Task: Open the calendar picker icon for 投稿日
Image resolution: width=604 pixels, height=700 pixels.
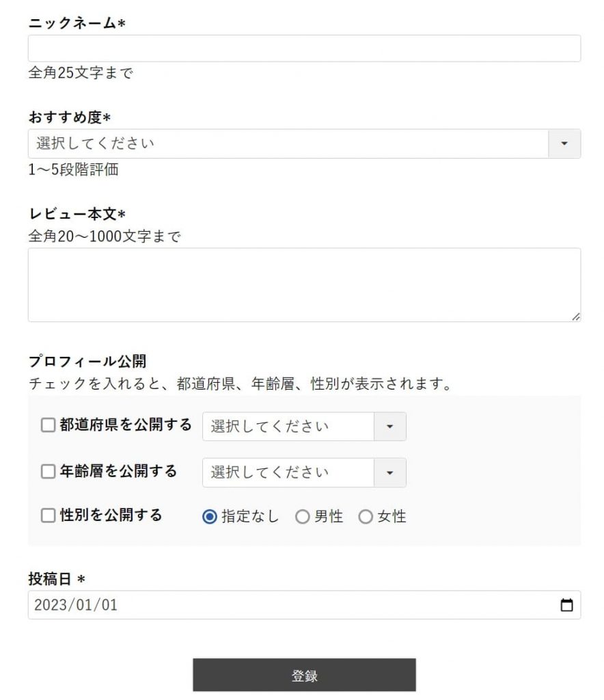Action: 566,605
